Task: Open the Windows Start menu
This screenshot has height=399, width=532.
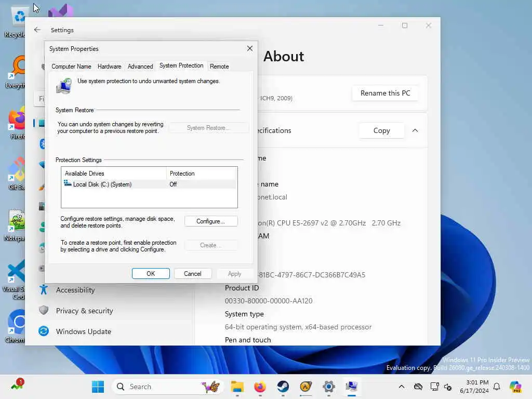Action: coord(98,387)
